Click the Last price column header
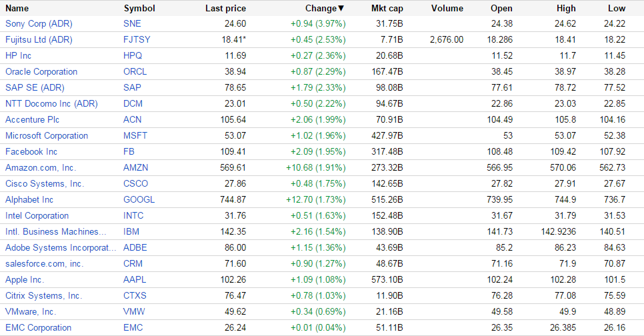Image resolution: width=644 pixels, height=336 pixels. [225, 9]
